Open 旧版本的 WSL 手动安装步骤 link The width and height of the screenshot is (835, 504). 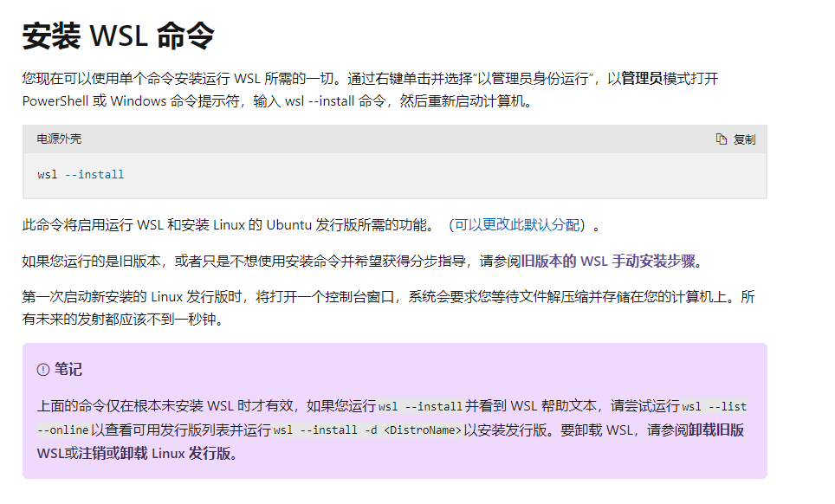(608, 262)
